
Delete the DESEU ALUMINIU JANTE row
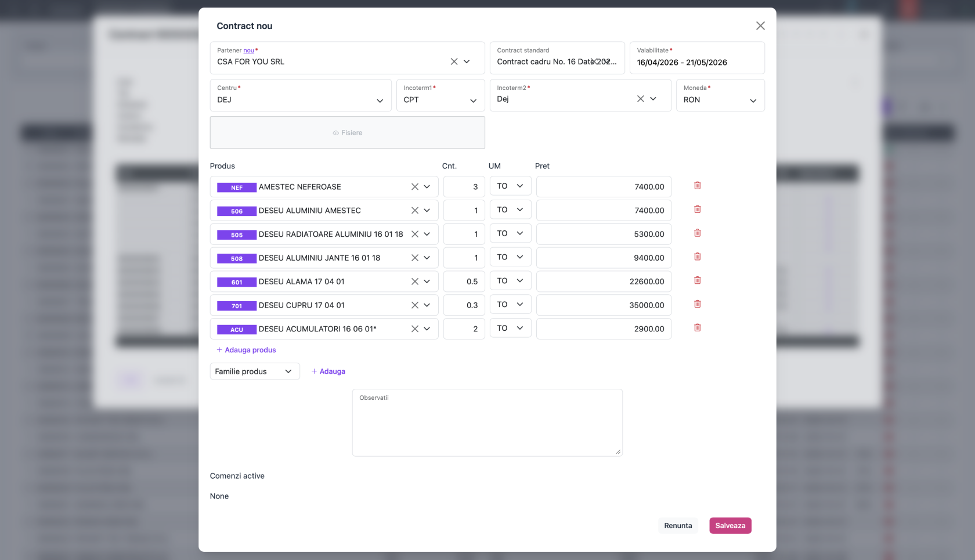[698, 257]
